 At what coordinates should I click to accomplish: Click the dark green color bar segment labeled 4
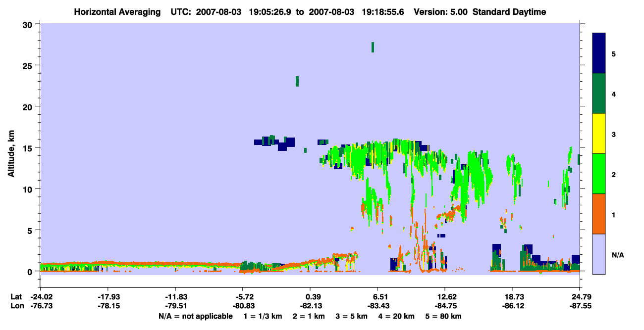599,94
